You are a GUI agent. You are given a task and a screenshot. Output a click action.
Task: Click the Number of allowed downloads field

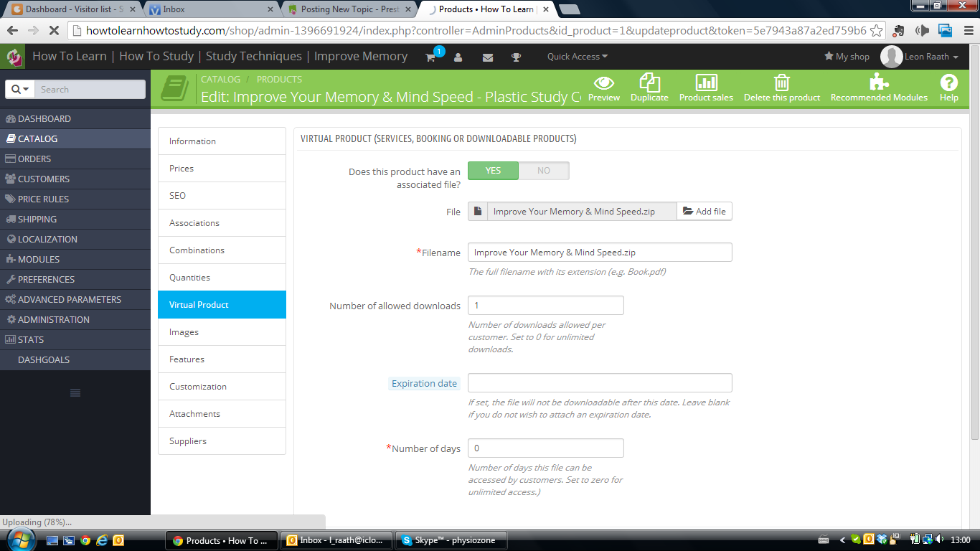click(x=546, y=306)
